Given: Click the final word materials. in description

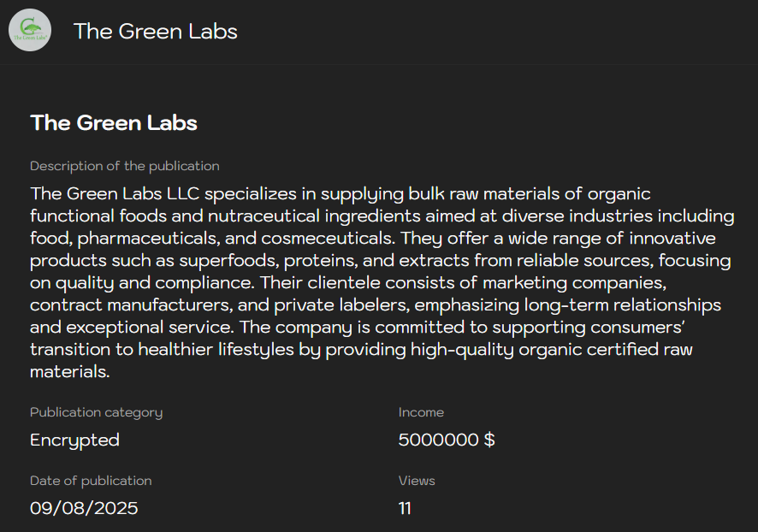Looking at the screenshot, I should pos(70,371).
